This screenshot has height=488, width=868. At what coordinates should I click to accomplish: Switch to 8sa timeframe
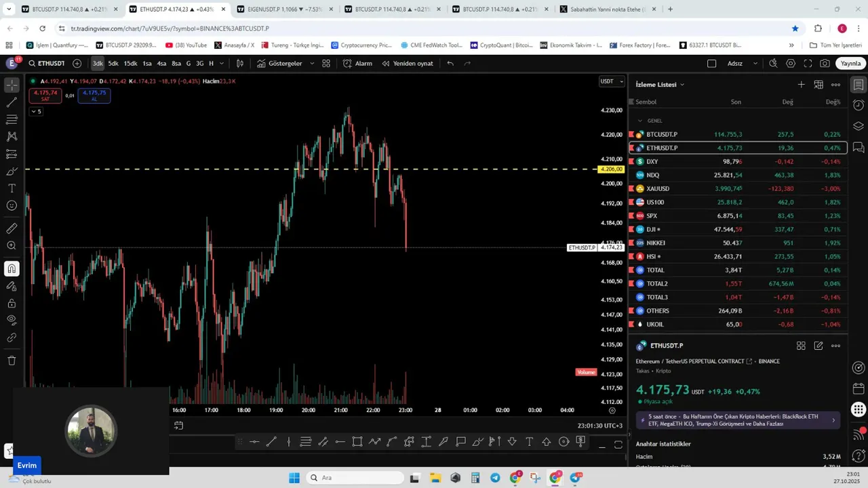coord(176,63)
